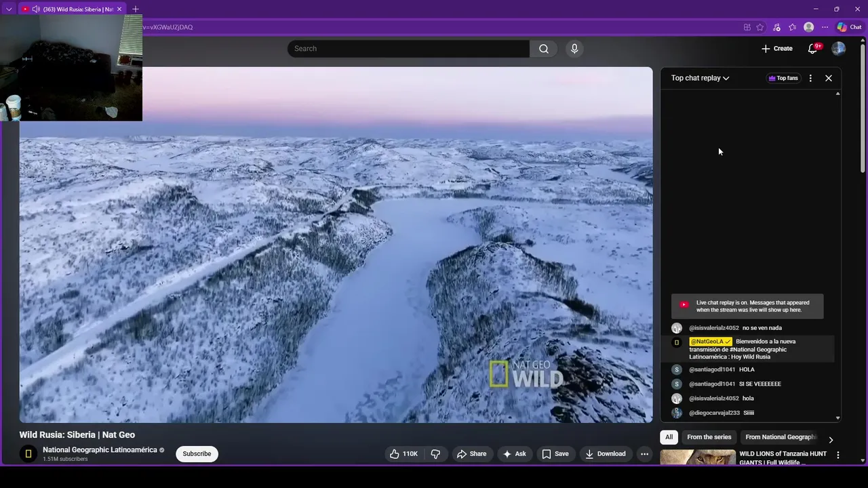Open @NatGeoLA chat author badge
Screen dimensions: 868x488
[x=710, y=342]
